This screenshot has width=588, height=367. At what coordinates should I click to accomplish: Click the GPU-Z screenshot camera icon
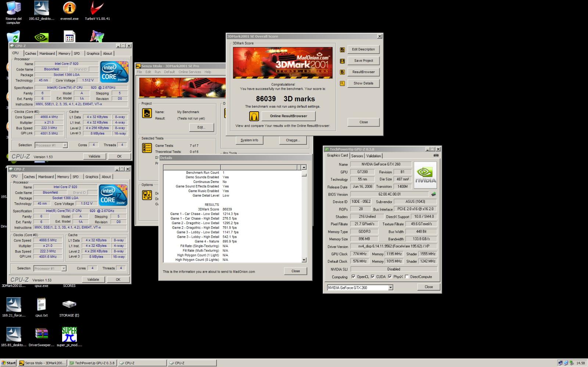tap(436, 155)
